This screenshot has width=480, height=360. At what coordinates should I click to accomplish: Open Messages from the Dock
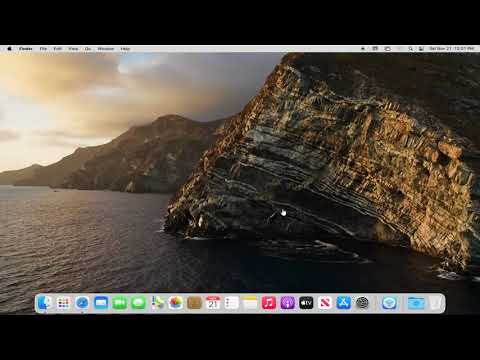pos(138,303)
